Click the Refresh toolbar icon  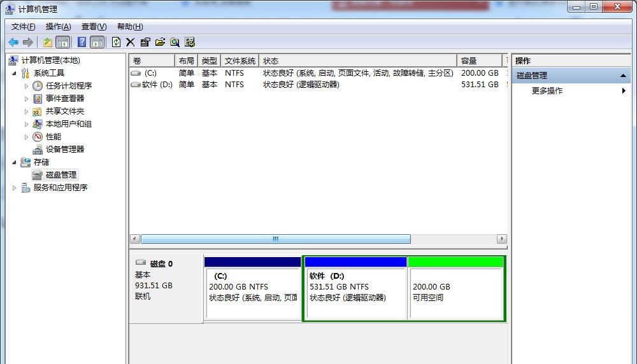pos(116,42)
